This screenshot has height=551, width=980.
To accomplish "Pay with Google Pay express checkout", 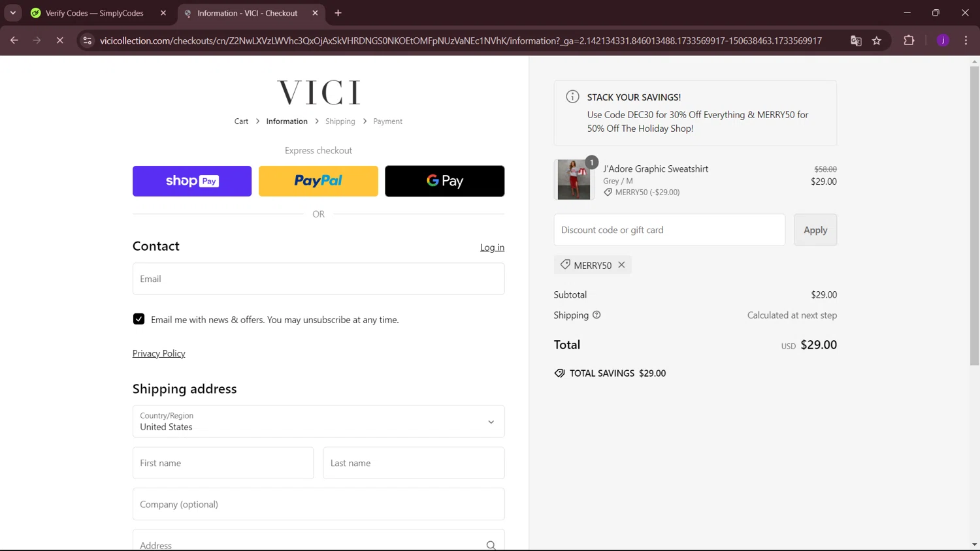I will tap(444, 181).
